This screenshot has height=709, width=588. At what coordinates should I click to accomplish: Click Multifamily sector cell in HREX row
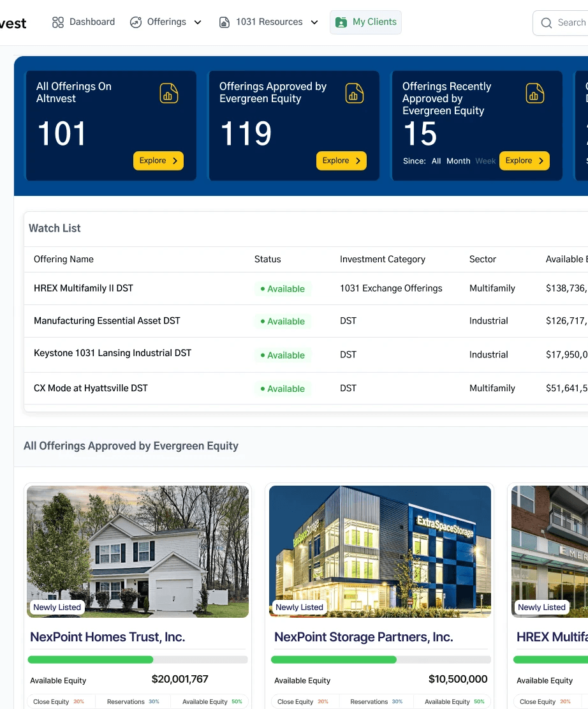492,288
